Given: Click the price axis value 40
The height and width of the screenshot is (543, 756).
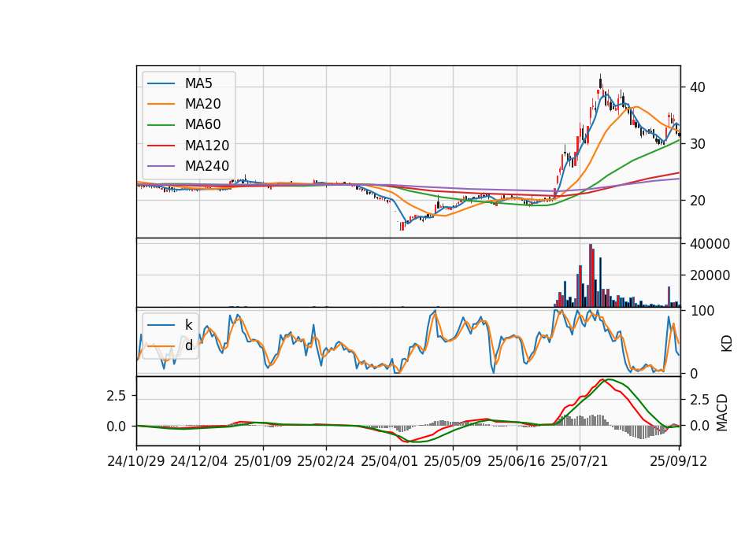Looking at the screenshot, I should 698,87.
